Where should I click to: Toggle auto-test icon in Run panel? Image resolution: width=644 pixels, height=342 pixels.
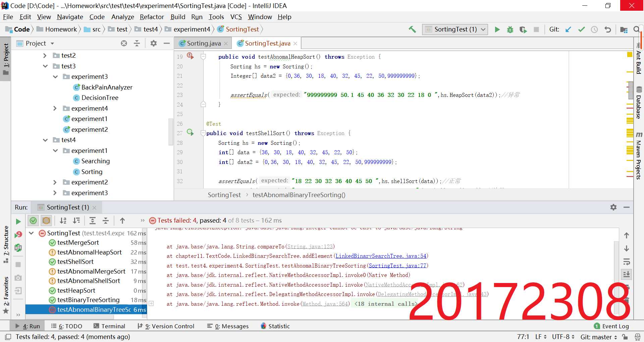click(x=18, y=248)
